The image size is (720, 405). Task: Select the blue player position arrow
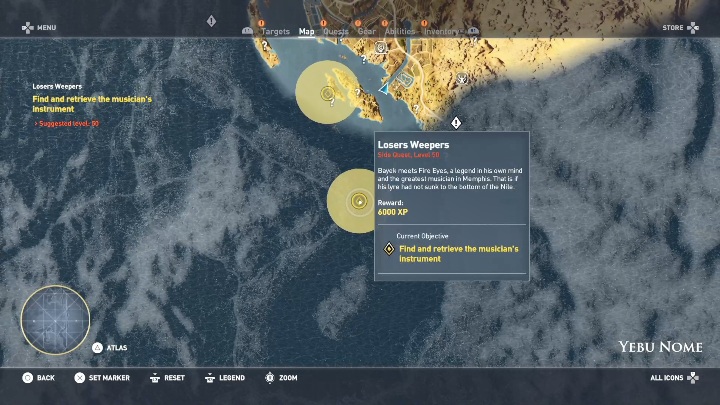tap(384, 89)
